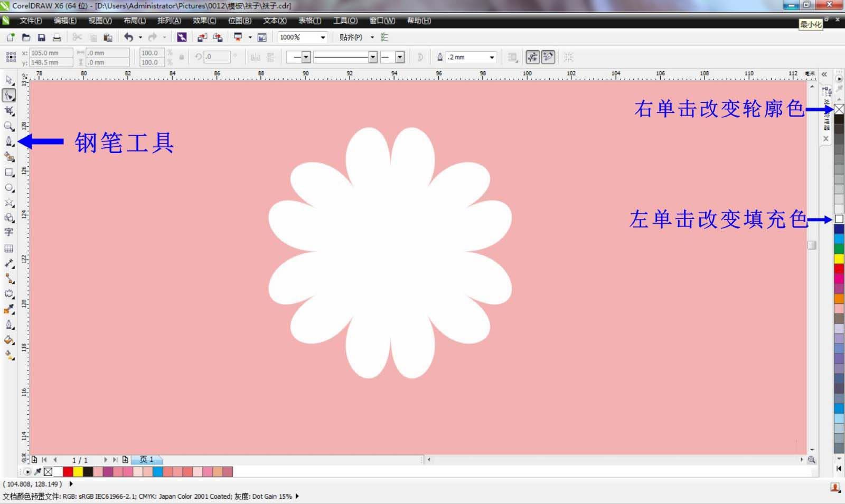Switch to the 页 1 page tab
The width and height of the screenshot is (845, 504).
148,460
